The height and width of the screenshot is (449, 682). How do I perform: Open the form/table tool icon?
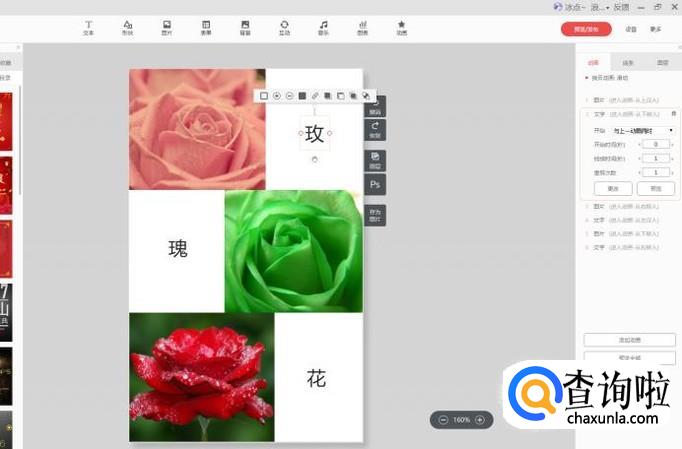coord(206,28)
